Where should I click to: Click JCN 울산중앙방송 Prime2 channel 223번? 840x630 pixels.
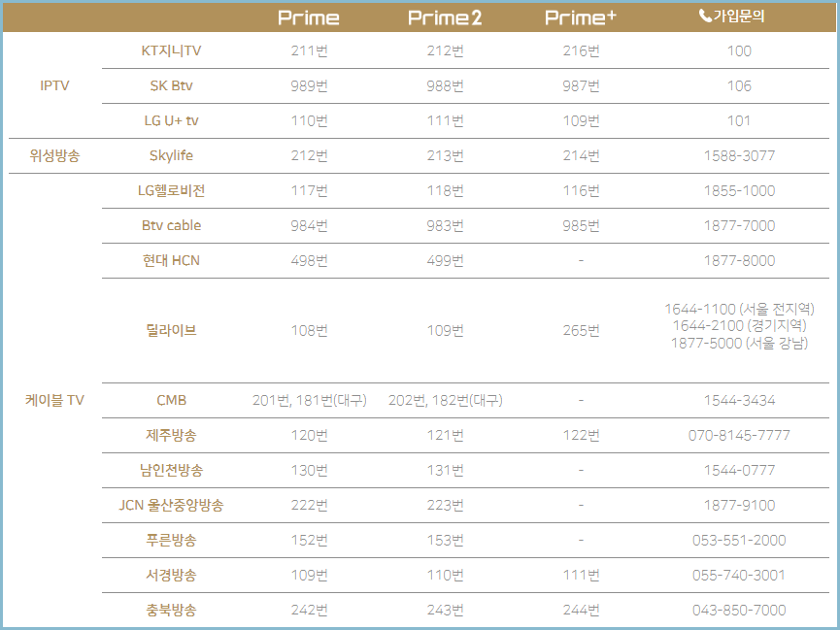(x=445, y=505)
